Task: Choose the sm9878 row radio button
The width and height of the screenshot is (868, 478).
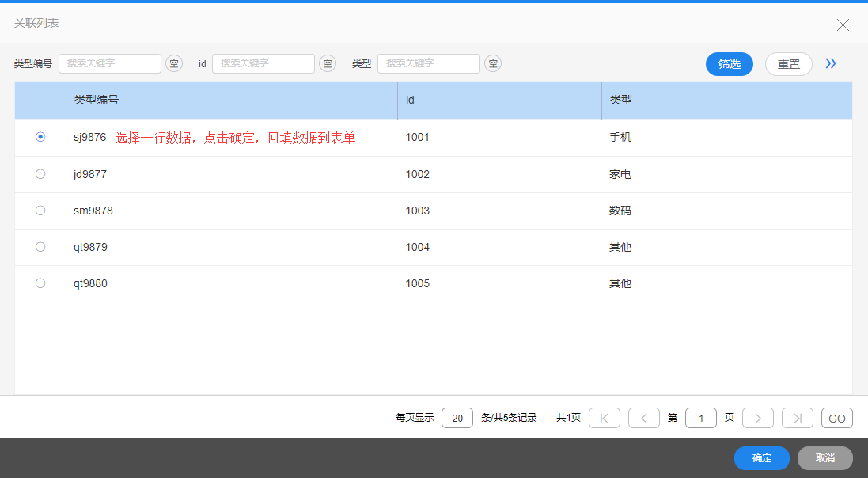Action: (40, 211)
